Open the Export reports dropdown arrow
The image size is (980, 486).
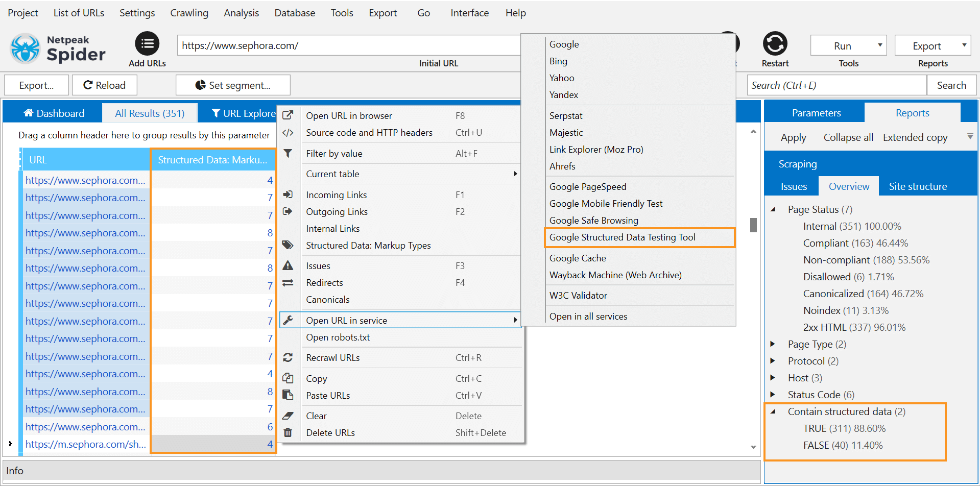coord(964,45)
